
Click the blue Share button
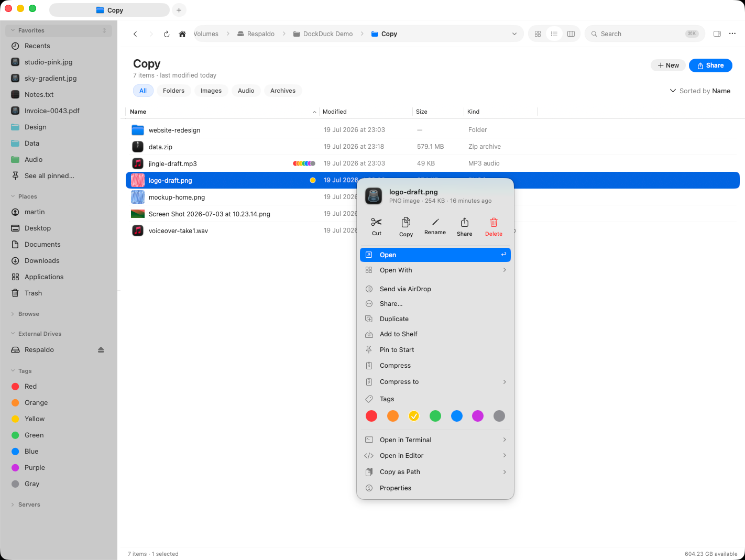tap(710, 65)
